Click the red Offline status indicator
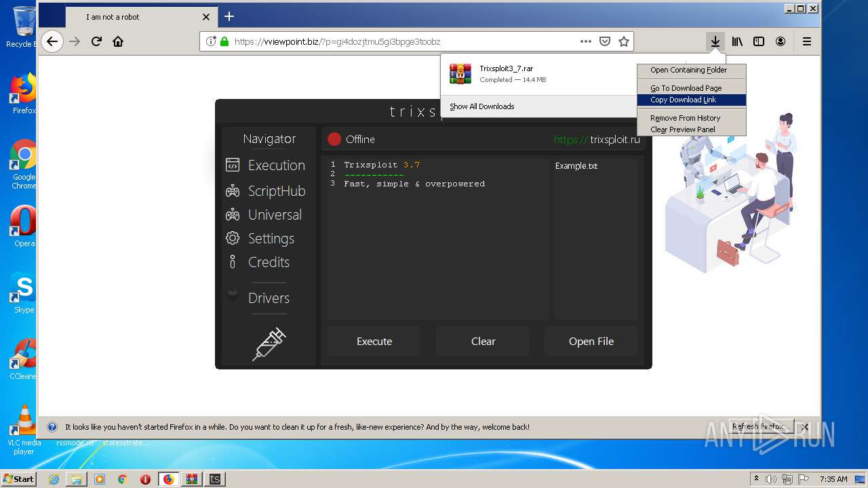The image size is (868, 488). click(x=334, y=139)
